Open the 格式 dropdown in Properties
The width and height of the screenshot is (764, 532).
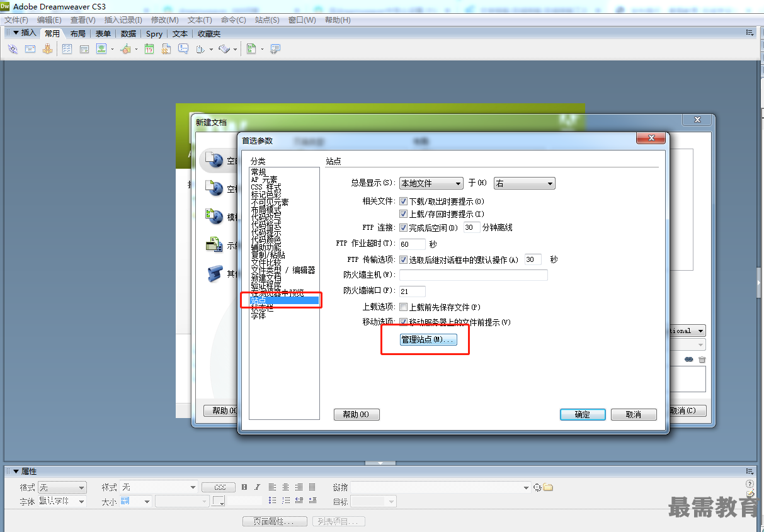point(62,487)
